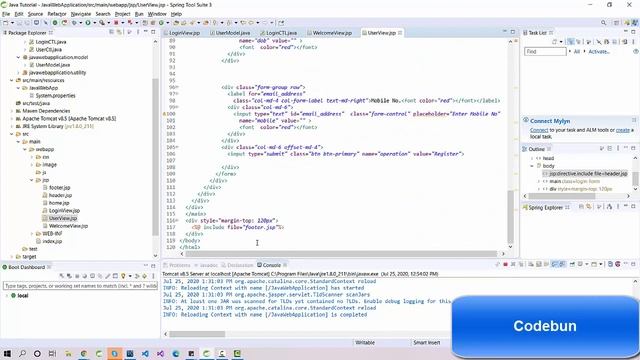The image size is (640, 360).
Task: Select UserView.jsp in Package Explorer
Action: pyautogui.click(x=62, y=218)
